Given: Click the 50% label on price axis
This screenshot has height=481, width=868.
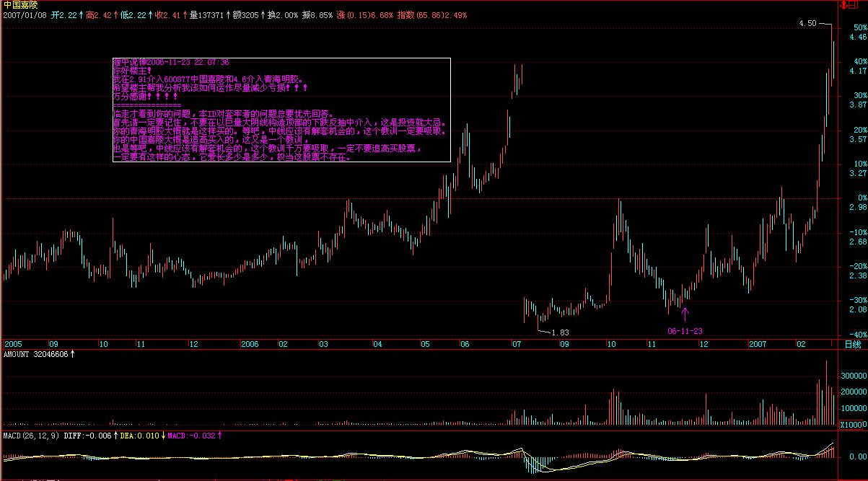Looking at the screenshot, I should pos(859,27).
